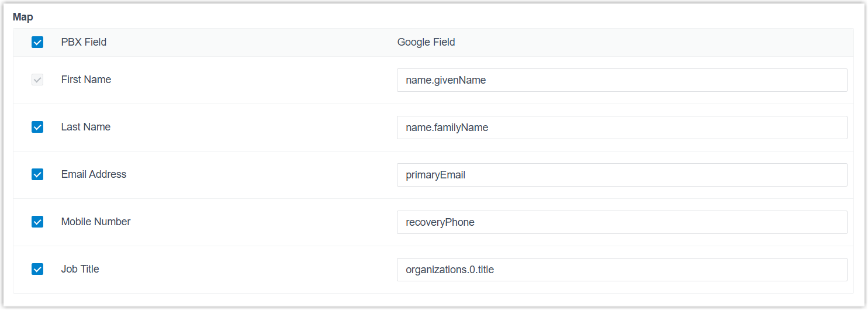Click the First Name row label

coord(86,80)
